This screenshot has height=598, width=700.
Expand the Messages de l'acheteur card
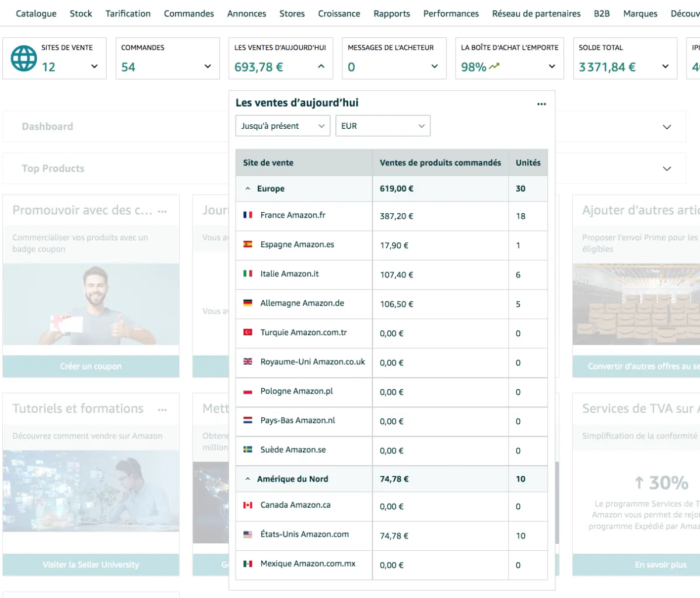(435, 66)
